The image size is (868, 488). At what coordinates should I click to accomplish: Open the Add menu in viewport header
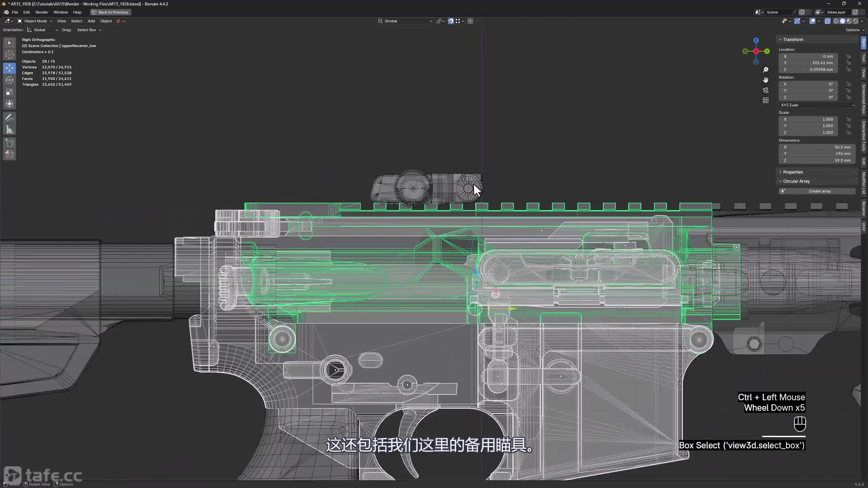[x=91, y=21]
